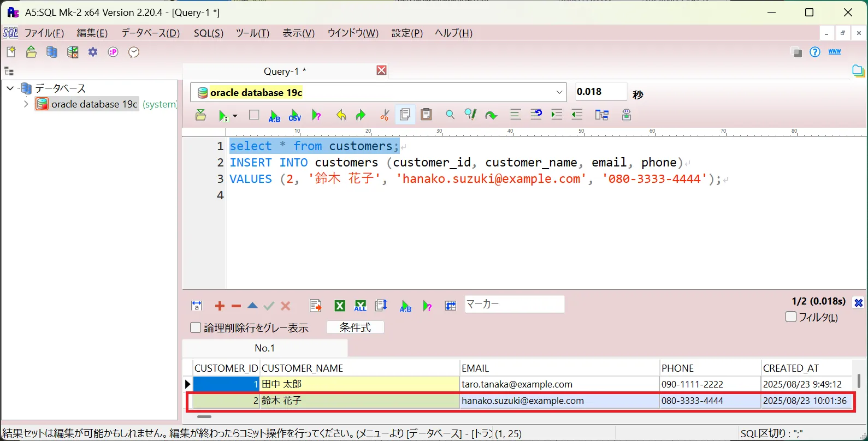Click the export all to Excel icon
The height and width of the screenshot is (441, 868).
pos(361,306)
